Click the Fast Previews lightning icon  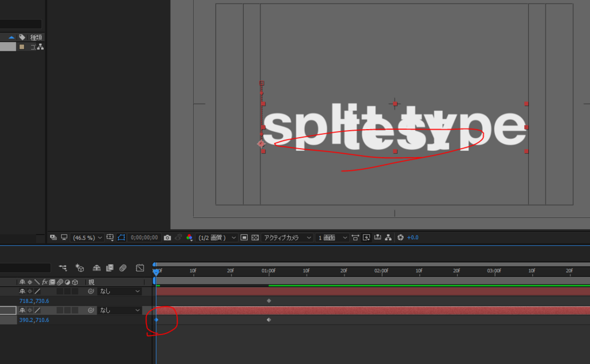tap(366, 237)
